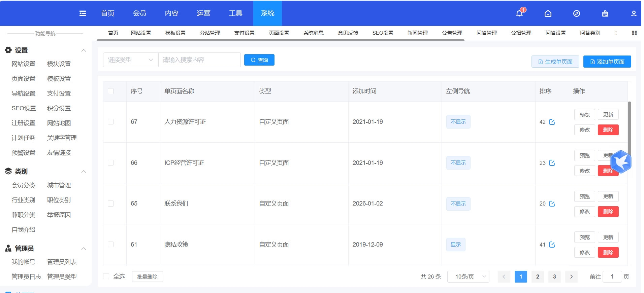Image resolution: width=644 pixels, height=293 pixels.
Task: Click the grid icon at tab bar end
Action: click(x=634, y=33)
